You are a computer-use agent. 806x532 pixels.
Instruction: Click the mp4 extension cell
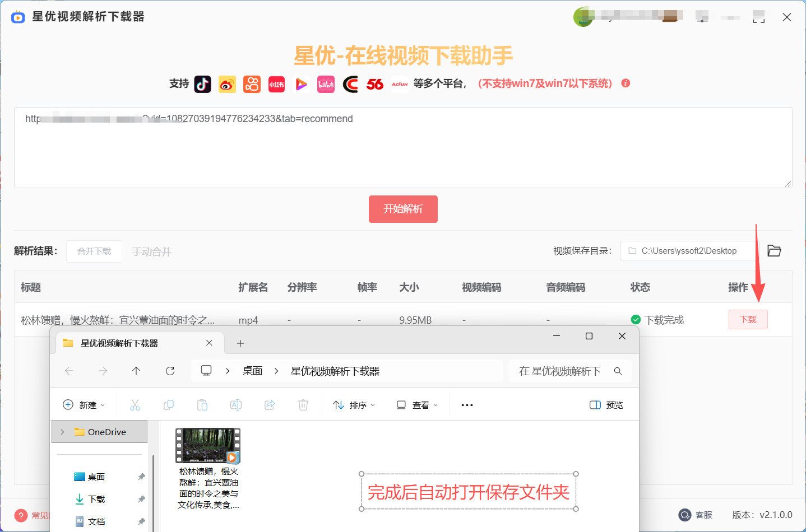(x=248, y=320)
